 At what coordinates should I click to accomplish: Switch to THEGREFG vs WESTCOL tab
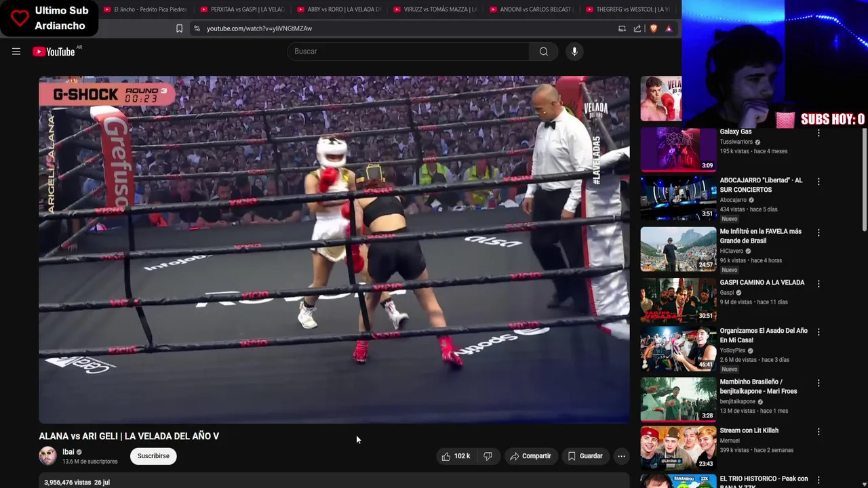[x=627, y=9]
